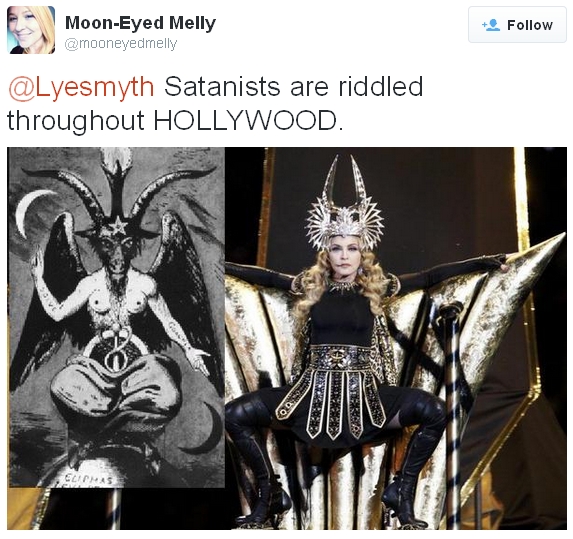Open the Moon-Eyed Melly display name
The height and width of the screenshot is (539, 573).
click(140, 23)
